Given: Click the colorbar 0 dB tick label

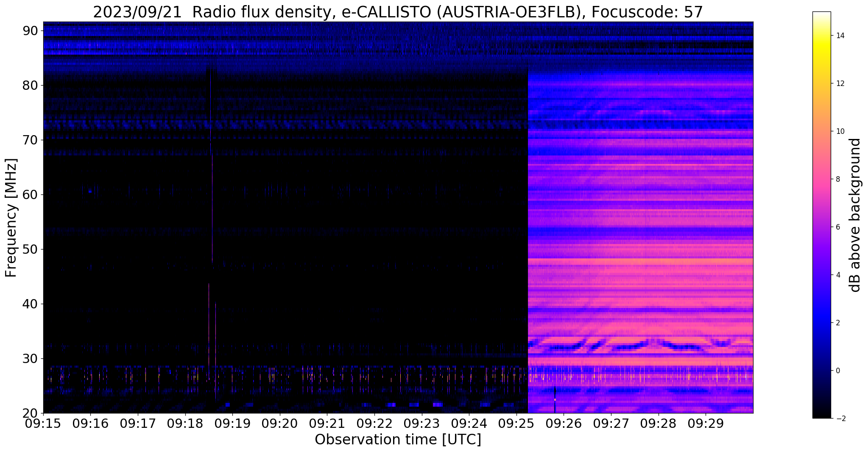Looking at the screenshot, I should coord(838,371).
